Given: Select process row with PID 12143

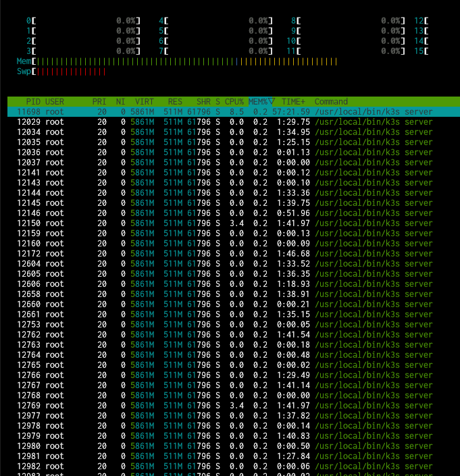Looking at the screenshot, I should pyautogui.click(x=234, y=183).
